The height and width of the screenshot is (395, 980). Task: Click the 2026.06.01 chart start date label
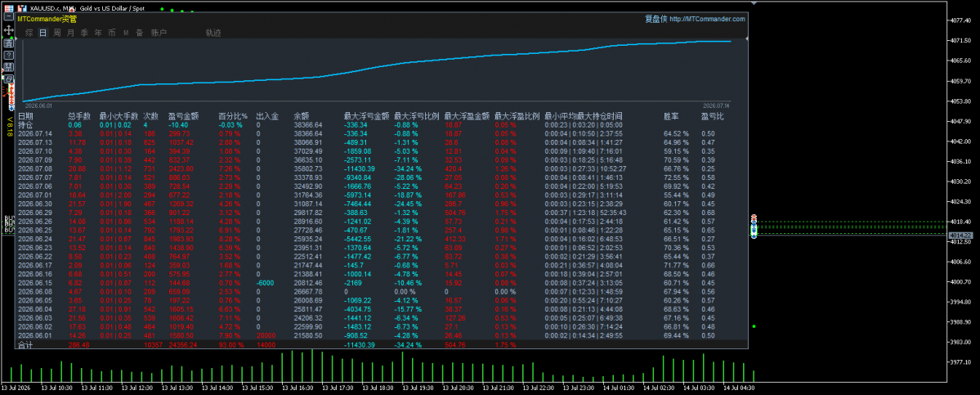[x=37, y=105]
